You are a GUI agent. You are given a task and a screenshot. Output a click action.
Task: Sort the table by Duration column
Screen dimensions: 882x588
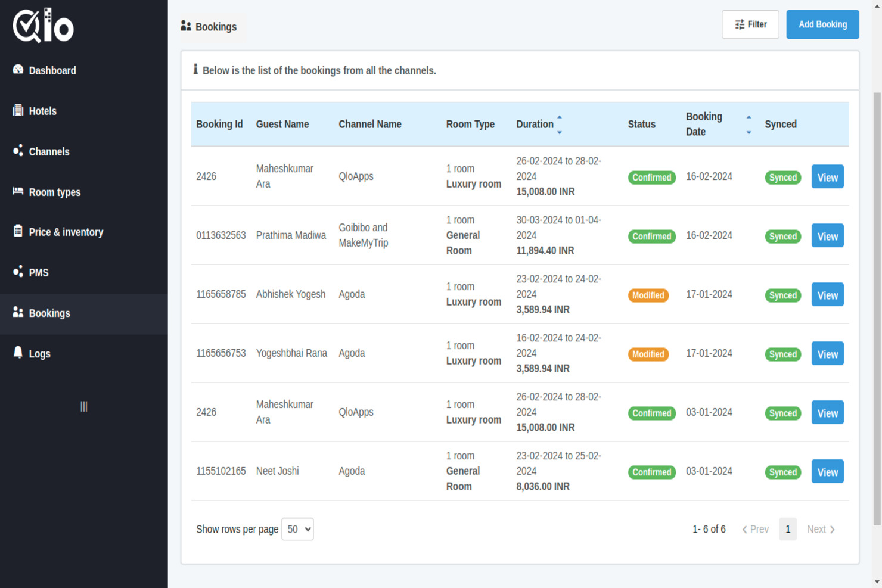559,124
